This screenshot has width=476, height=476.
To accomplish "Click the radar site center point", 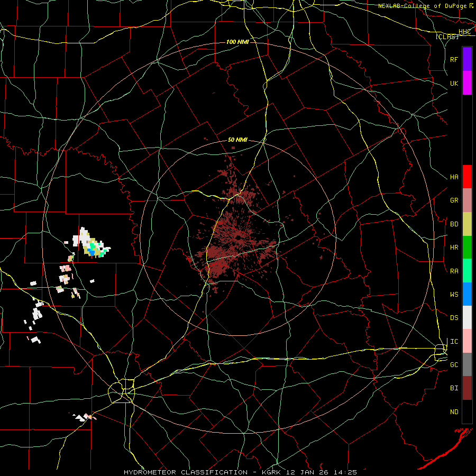I will point(239,237).
